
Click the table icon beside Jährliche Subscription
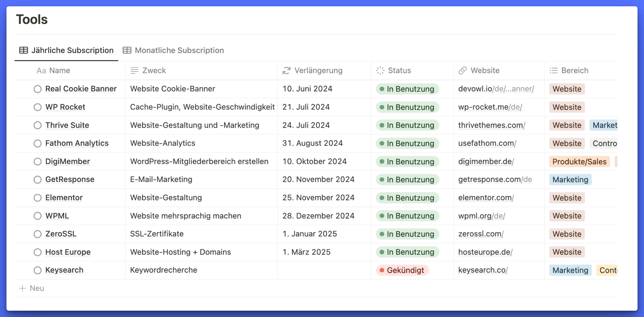(24, 50)
